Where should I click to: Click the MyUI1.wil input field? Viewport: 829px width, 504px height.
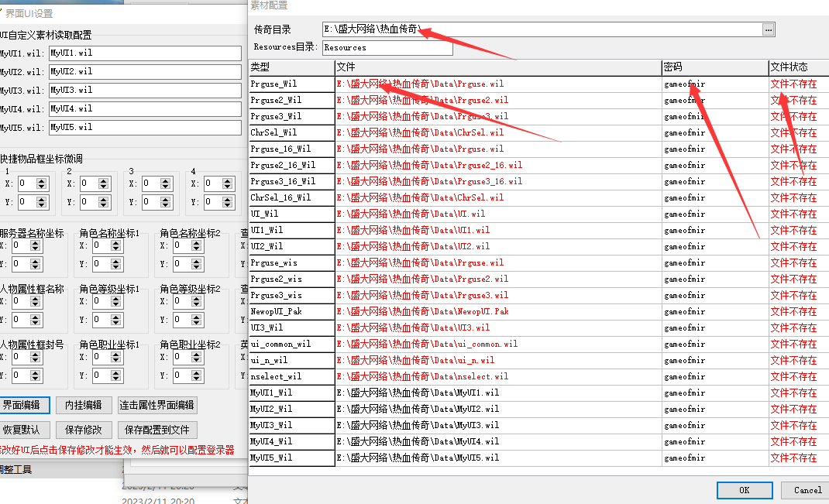(145, 53)
